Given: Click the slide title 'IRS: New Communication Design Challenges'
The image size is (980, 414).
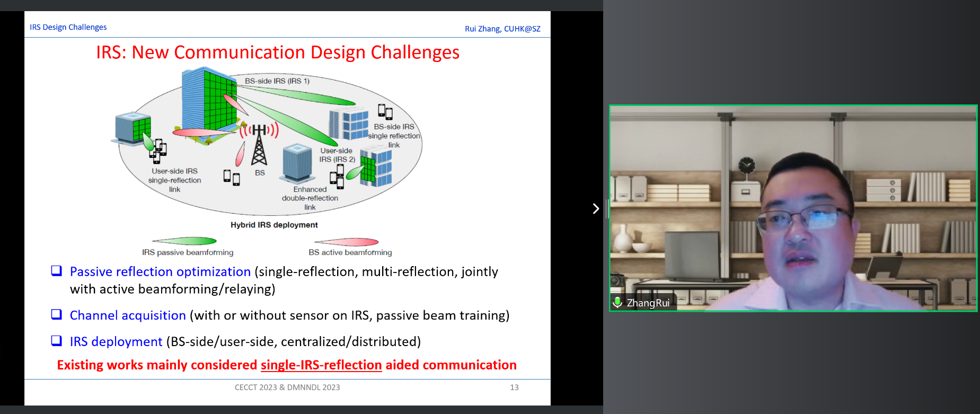Looking at the screenshot, I should (278, 52).
